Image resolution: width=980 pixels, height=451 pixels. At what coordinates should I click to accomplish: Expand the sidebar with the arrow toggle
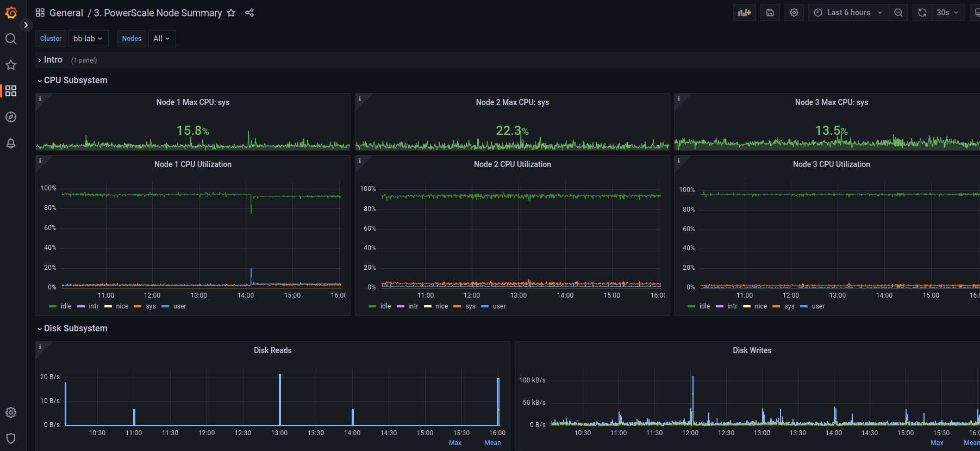click(x=26, y=25)
